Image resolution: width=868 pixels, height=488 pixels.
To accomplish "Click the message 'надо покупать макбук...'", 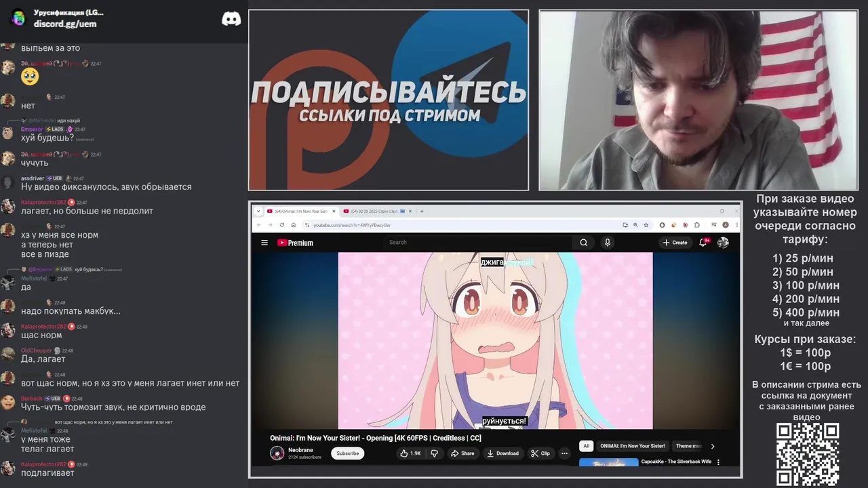I will 71,311.
